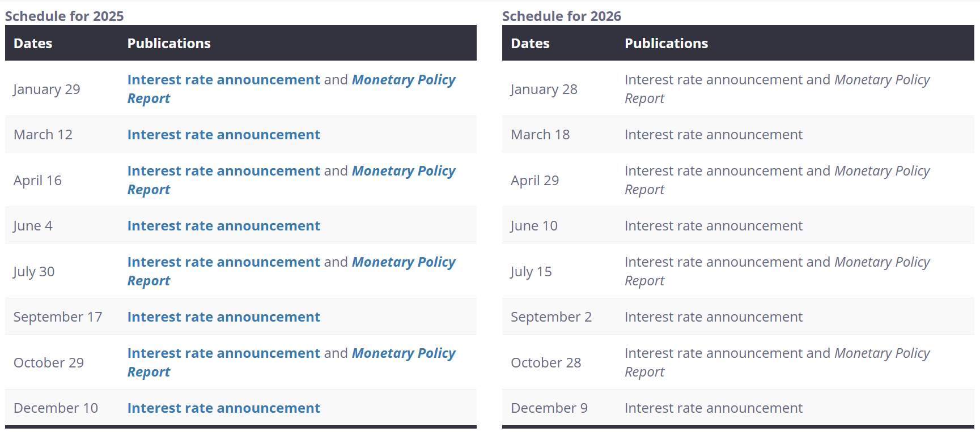The width and height of the screenshot is (980, 432).
Task: Click the March 12 Interest rate announcement link
Action: [x=223, y=135]
